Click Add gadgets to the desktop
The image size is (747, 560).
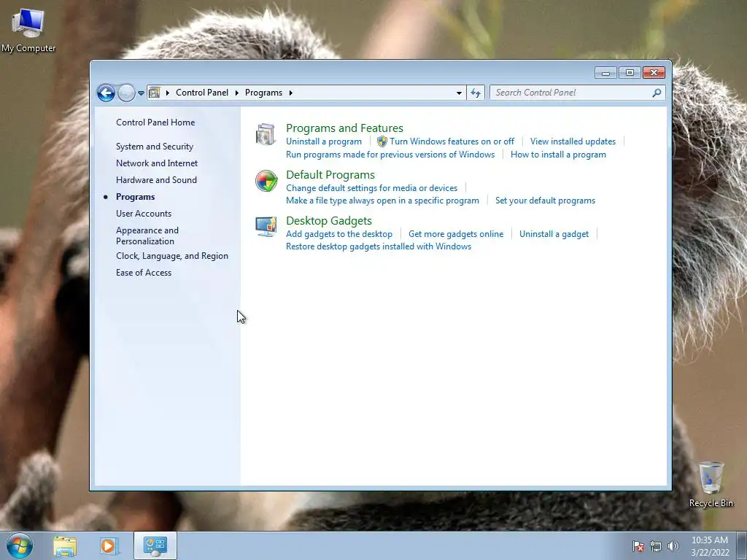coord(339,234)
